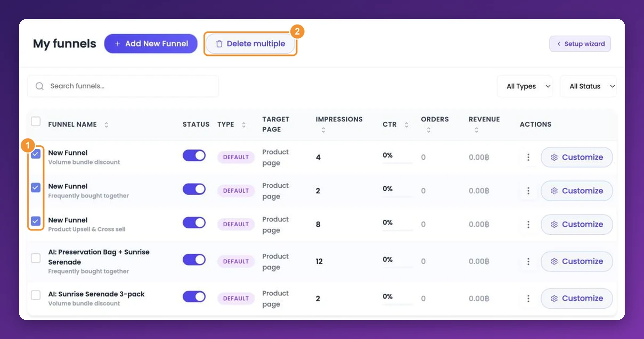Disable the AI: Preservation Bag + Sunrise Serenade funnel
Screen dimensions: 644x339
[194, 260]
